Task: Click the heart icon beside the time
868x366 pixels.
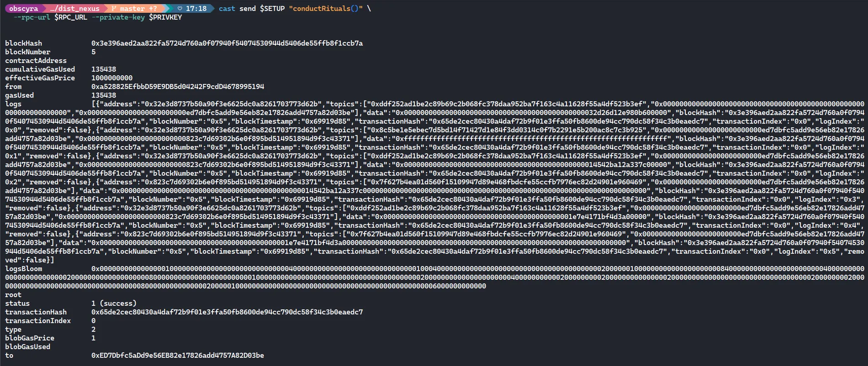Action: 180,9
